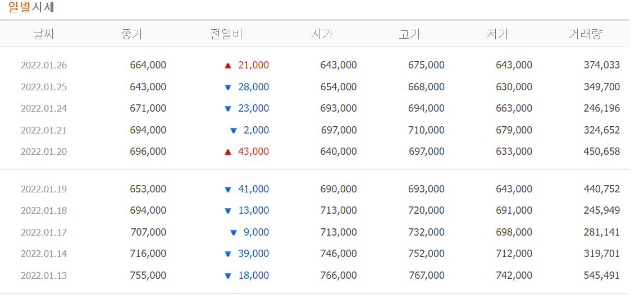Click the high price 767,000
Viewport: 644px width, 299px height.
(x=426, y=275)
